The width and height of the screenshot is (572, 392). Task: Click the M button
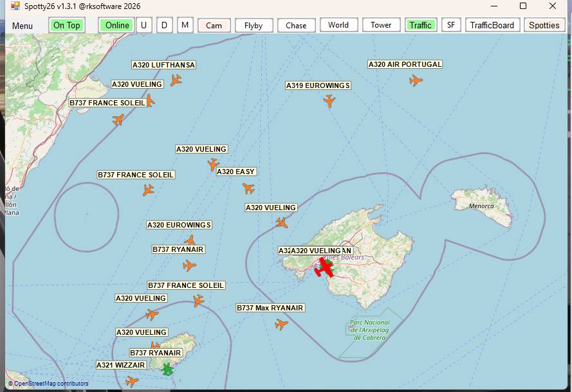pos(185,25)
